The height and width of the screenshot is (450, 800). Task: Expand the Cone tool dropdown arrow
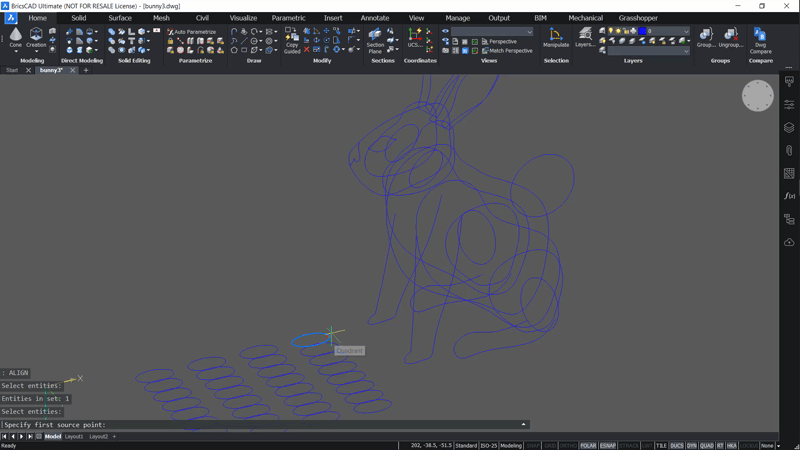[16, 51]
